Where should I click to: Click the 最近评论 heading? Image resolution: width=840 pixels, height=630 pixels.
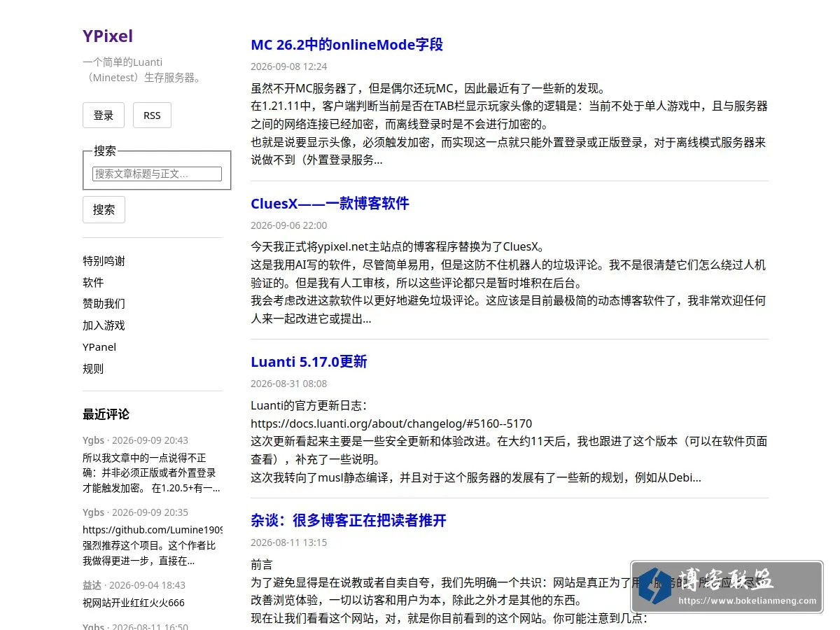click(106, 414)
